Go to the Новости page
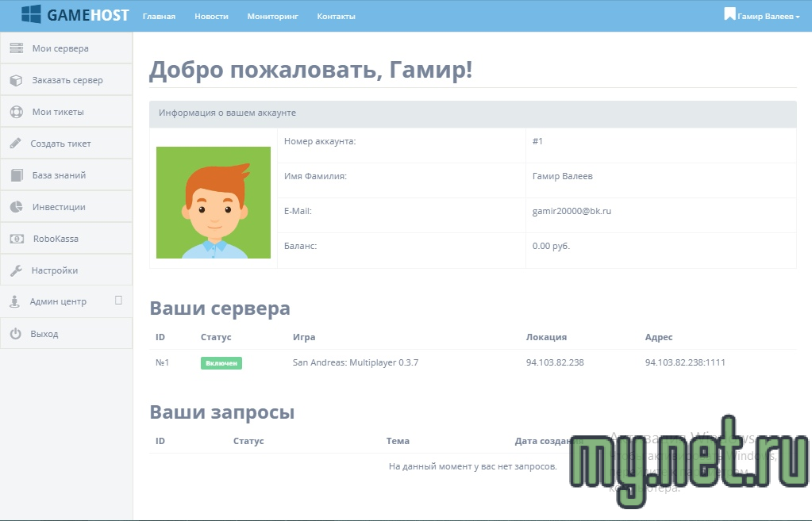The image size is (812, 521). click(211, 16)
